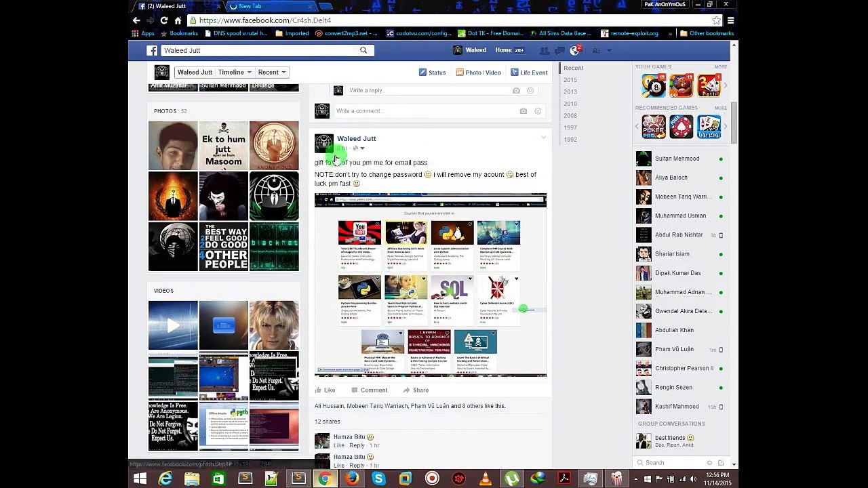This screenshot has width=868, height=488.
Task: Click the Teen Patti game icon
Action: [709, 85]
